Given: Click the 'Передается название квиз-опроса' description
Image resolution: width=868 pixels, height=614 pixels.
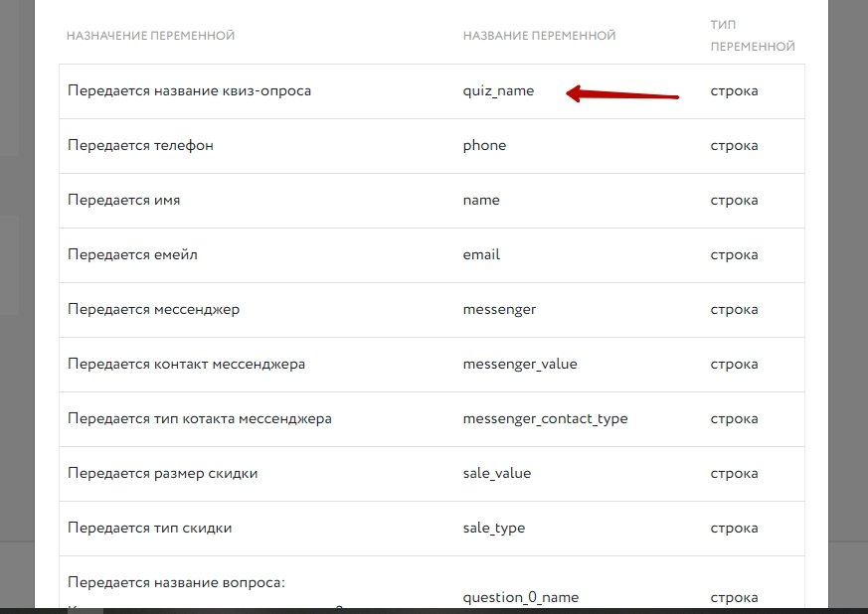Looking at the screenshot, I should pyautogui.click(x=189, y=91).
